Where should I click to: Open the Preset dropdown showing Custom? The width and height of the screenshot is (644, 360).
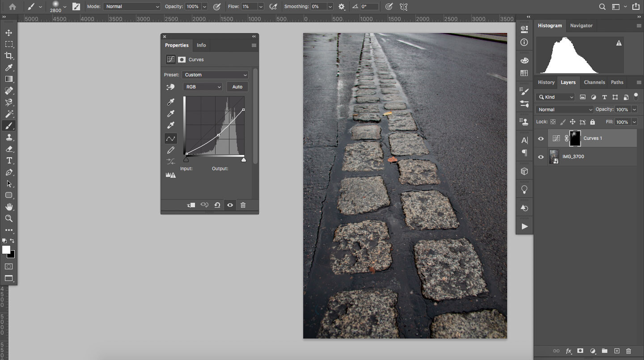(215, 75)
